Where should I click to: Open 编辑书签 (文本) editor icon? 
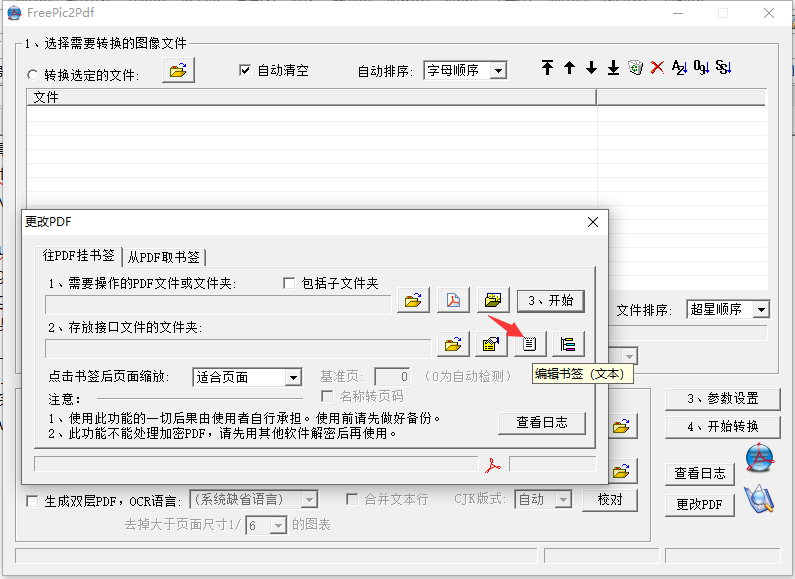529,345
